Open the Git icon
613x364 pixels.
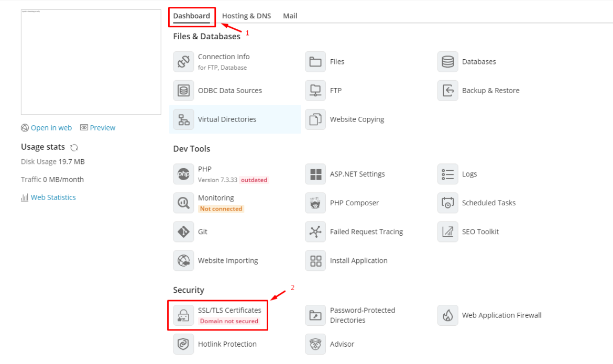click(x=183, y=231)
